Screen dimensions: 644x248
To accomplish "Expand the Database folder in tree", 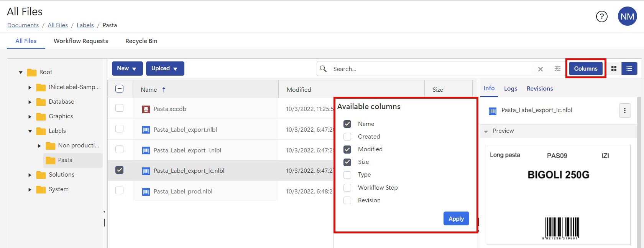I will (x=30, y=102).
